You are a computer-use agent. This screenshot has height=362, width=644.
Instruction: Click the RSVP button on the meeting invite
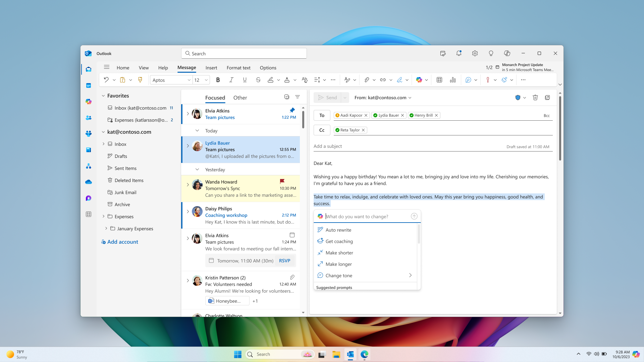pos(285,261)
